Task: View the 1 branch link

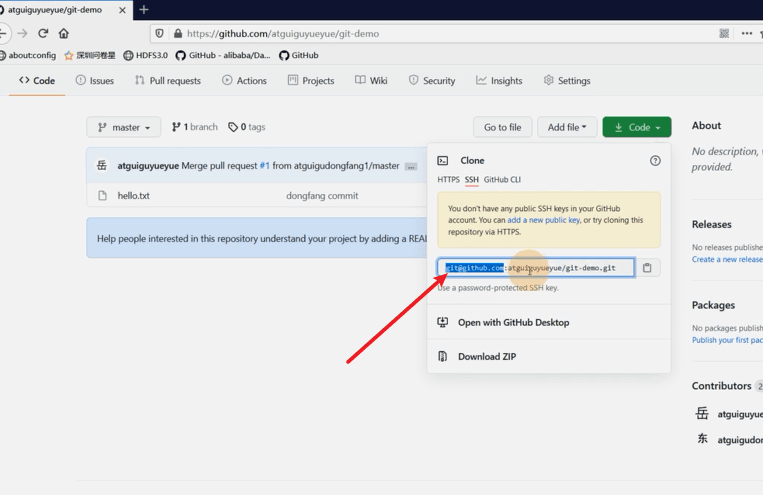Action: point(195,127)
